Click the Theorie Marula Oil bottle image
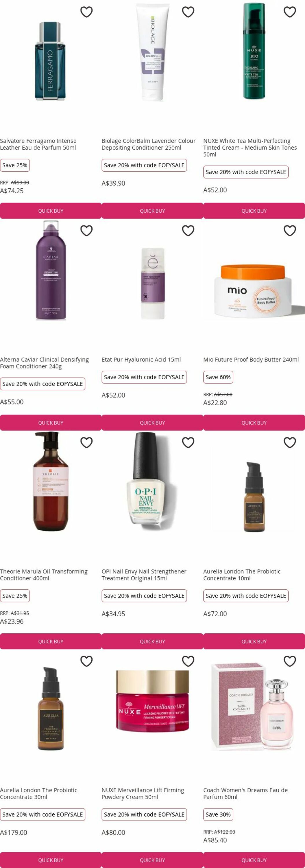The height and width of the screenshot is (868, 305). [x=51, y=482]
